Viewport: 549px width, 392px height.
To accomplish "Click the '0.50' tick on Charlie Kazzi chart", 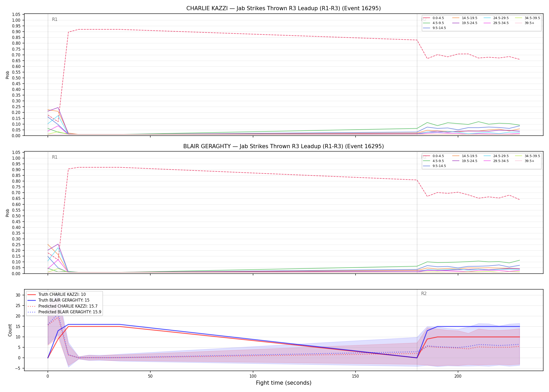I will (x=16, y=78).
